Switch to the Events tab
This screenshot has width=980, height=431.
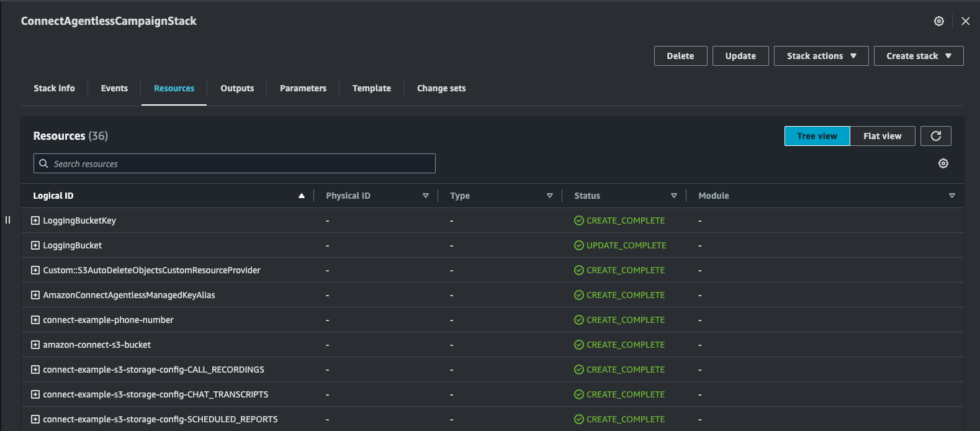pos(114,88)
